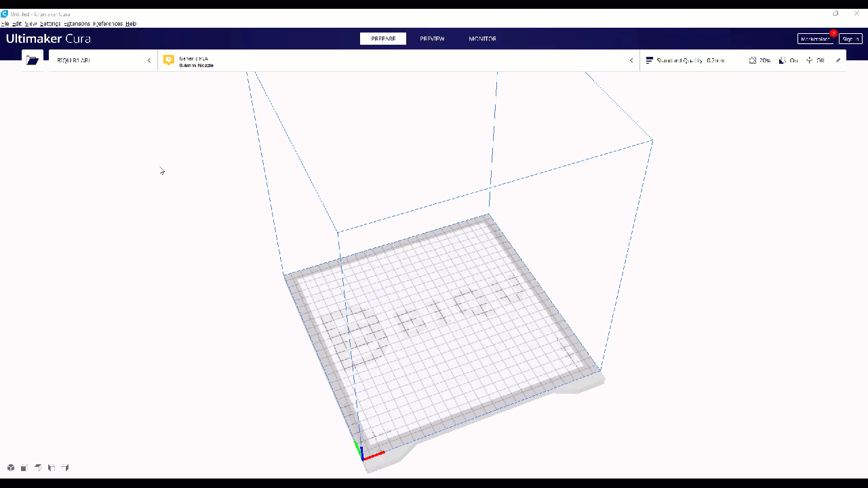The width and height of the screenshot is (868, 488).
Task: Open the File menu
Action: tap(5, 24)
